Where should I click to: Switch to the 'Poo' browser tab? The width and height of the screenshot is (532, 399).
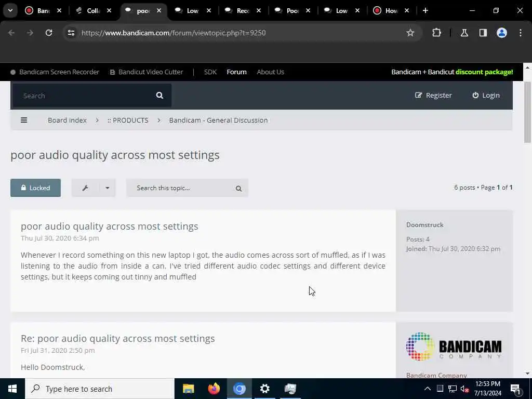coord(292,10)
